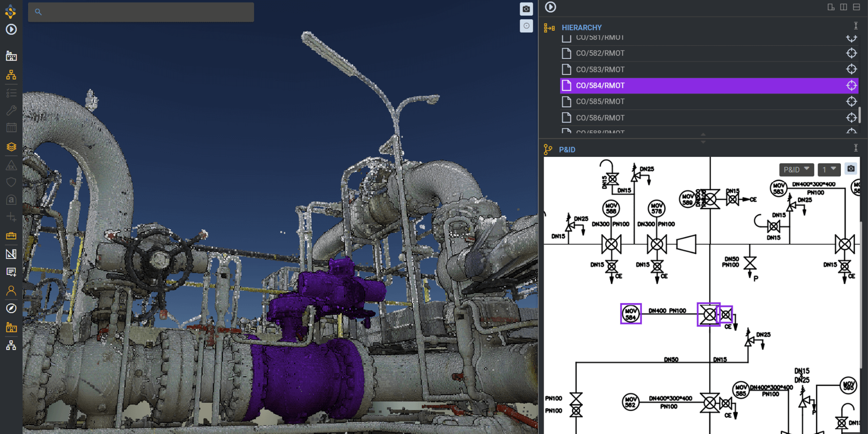
Task: Open the add comment icon in sidebar
Action: (11, 272)
